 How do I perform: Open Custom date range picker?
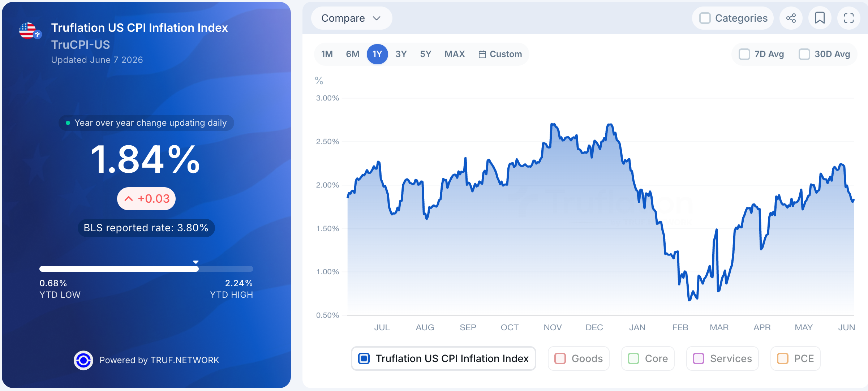(x=500, y=54)
